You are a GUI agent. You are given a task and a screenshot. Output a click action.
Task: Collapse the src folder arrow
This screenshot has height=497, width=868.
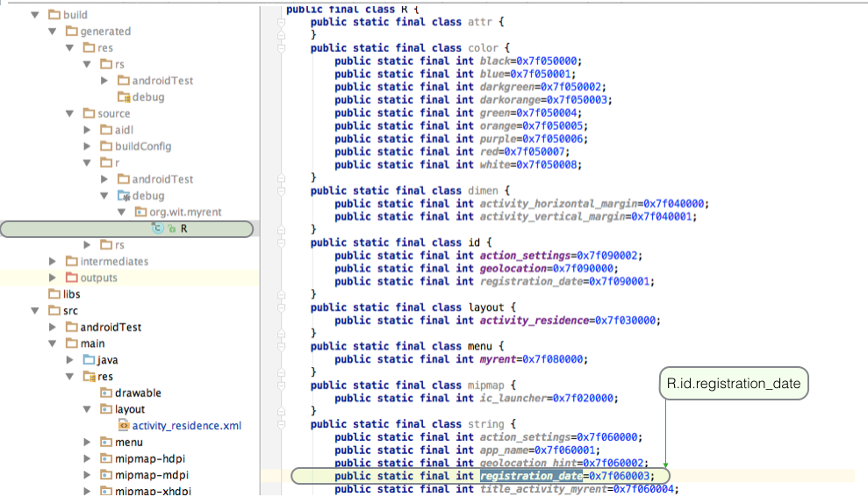35,311
